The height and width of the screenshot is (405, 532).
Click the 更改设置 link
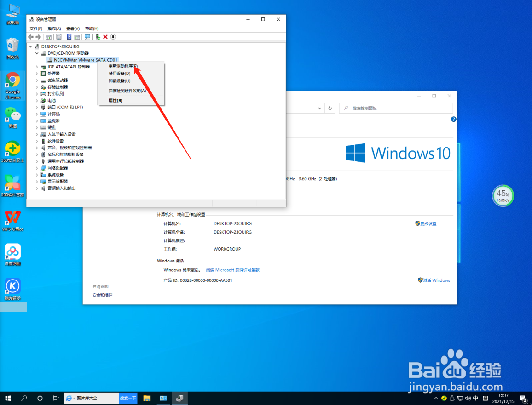[428, 223]
